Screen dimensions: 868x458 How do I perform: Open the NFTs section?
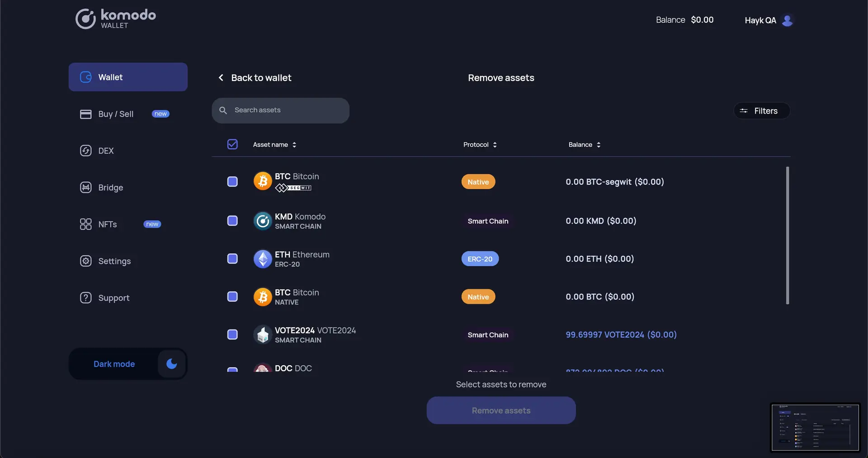tap(108, 224)
